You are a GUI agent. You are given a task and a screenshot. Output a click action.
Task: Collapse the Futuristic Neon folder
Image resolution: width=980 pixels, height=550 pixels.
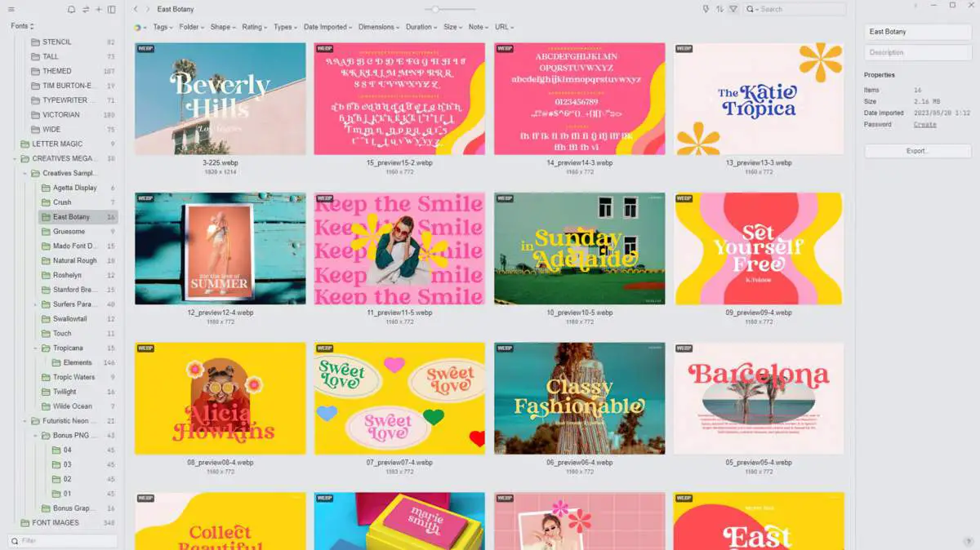25,421
